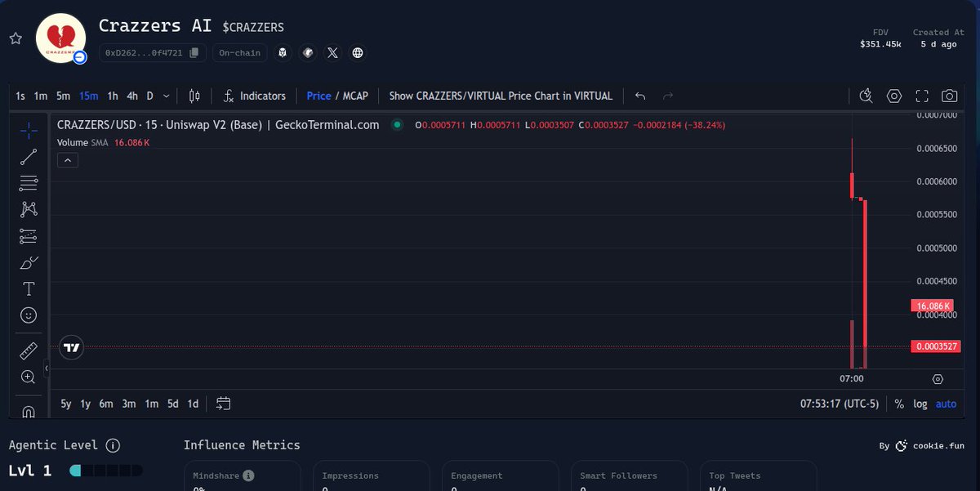Image resolution: width=980 pixels, height=491 pixels.
Task: Select the brush drawing tool
Action: pyautogui.click(x=29, y=262)
